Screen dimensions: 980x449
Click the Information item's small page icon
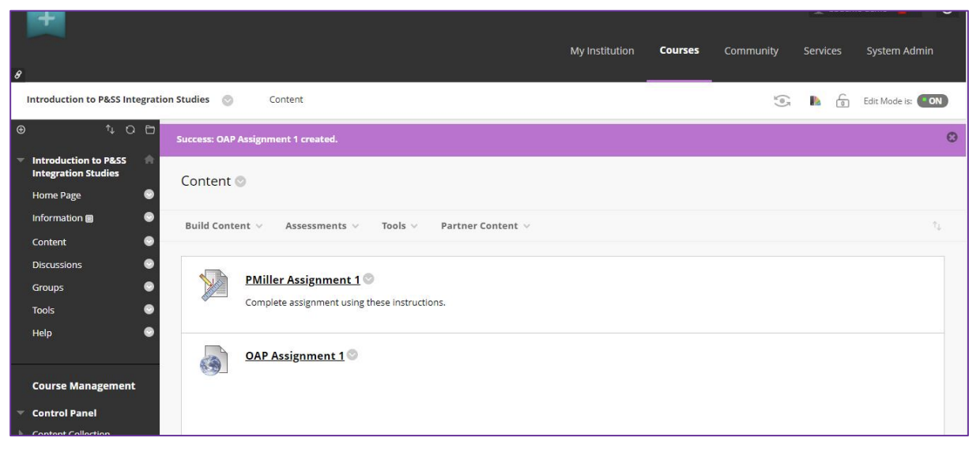pos(89,218)
